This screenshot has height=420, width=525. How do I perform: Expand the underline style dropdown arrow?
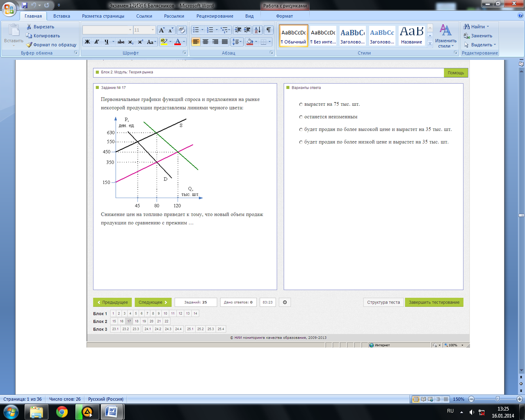113,42
